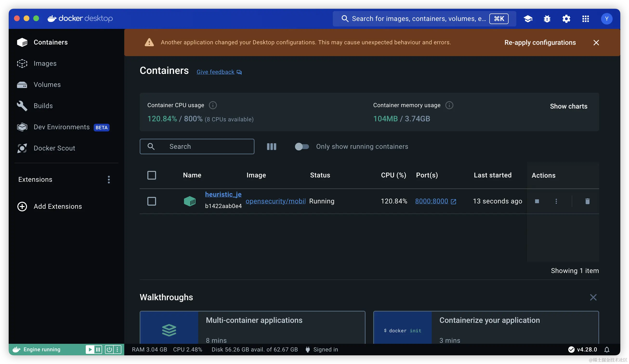Screen dimensions: 629x364
Task: Open Extensions three-dot options menu
Action: tap(109, 180)
